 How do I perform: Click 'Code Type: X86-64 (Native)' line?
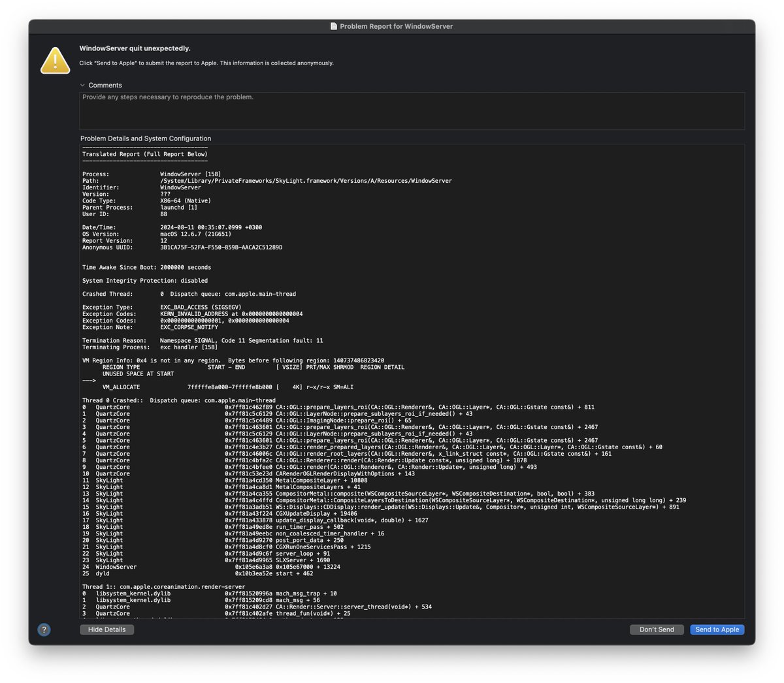coord(147,201)
